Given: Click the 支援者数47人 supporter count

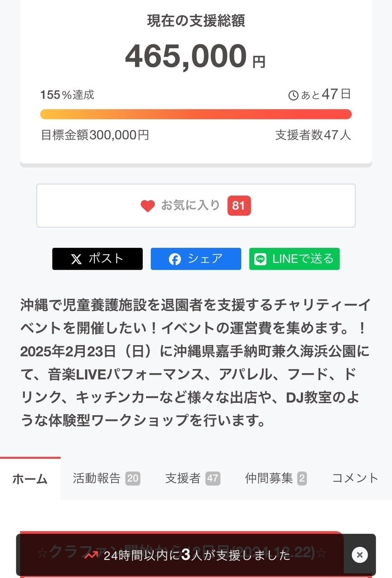Looking at the screenshot, I should tap(313, 135).
